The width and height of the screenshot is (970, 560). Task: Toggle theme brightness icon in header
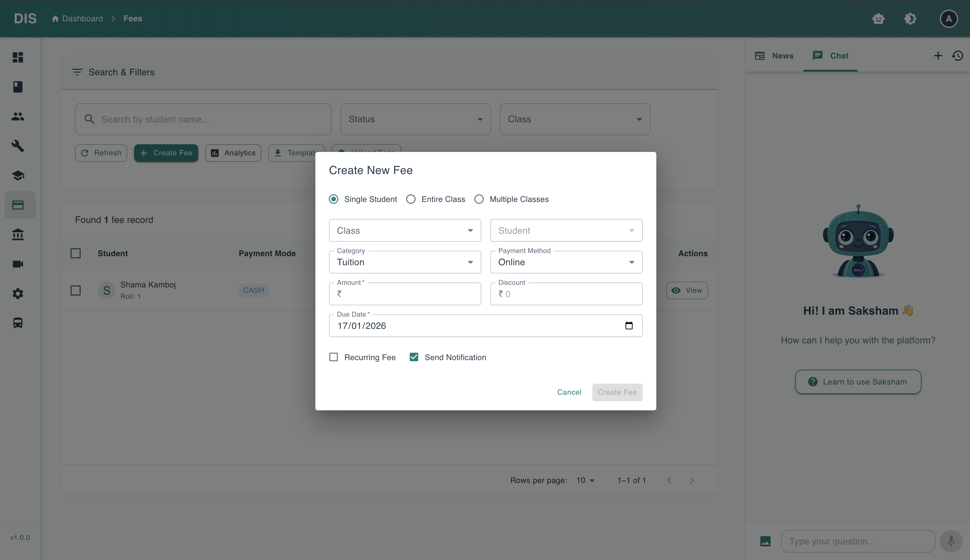coord(910,18)
